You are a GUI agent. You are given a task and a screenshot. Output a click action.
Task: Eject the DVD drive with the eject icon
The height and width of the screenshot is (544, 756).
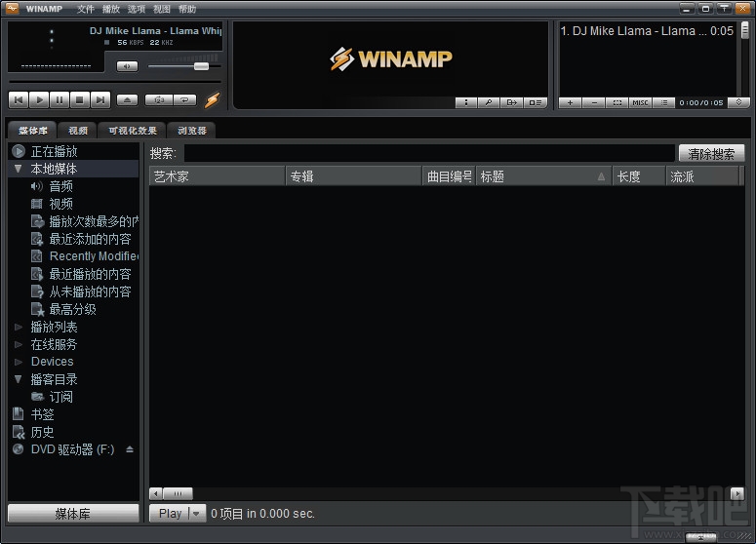[129, 449]
